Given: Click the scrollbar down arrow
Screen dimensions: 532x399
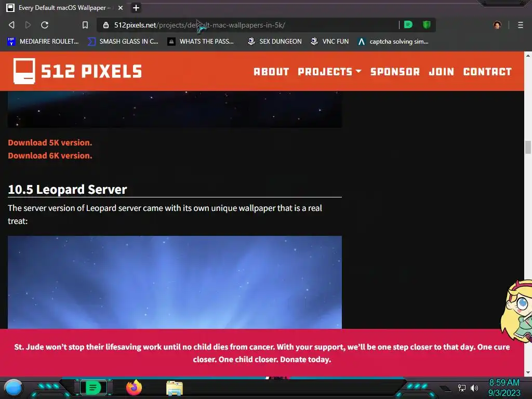Looking at the screenshot, I should click(x=528, y=373).
